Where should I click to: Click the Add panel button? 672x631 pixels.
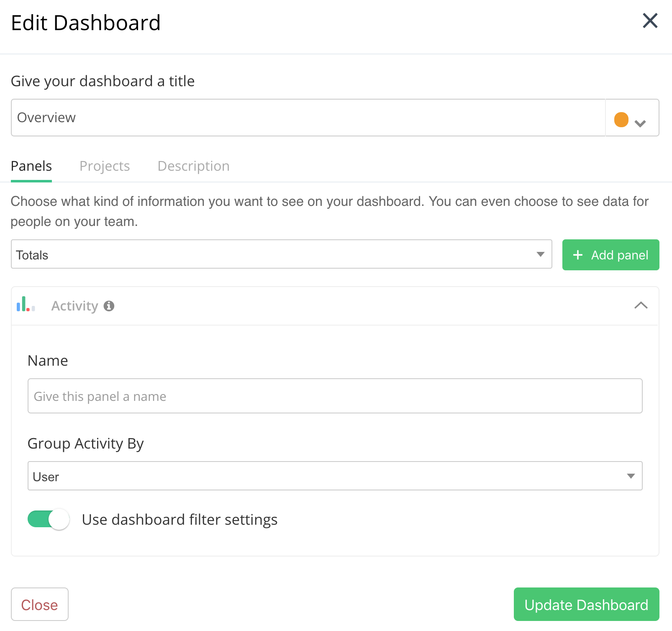[611, 255]
